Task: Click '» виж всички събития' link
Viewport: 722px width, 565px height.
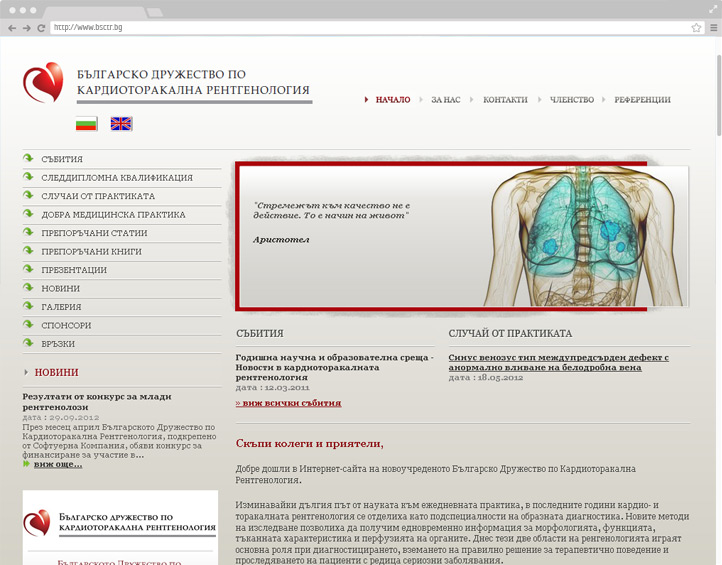Action: (289, 403)
